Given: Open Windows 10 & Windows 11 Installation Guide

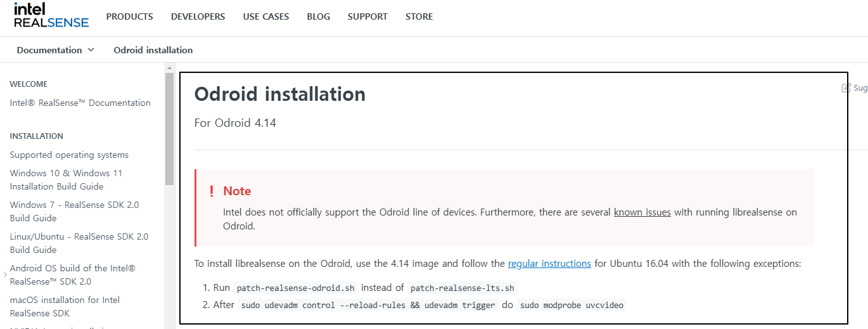Looking at the screenshot, I should pos(66,180).
